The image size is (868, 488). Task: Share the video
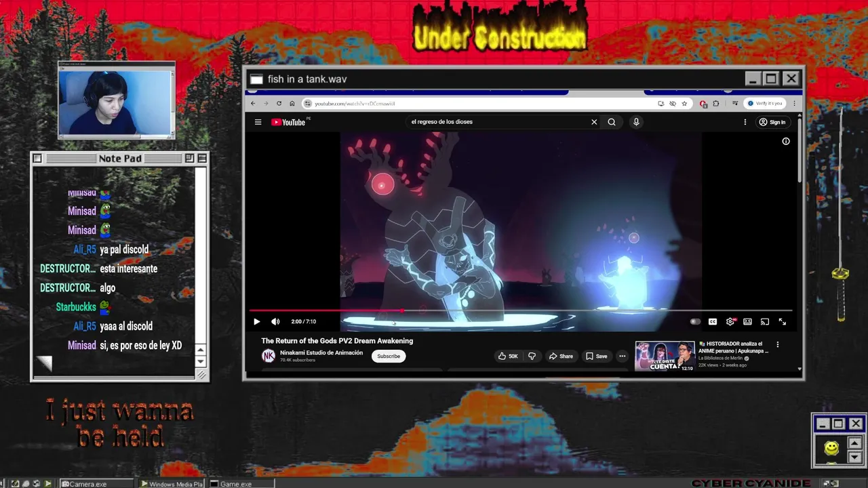point(561,356)
